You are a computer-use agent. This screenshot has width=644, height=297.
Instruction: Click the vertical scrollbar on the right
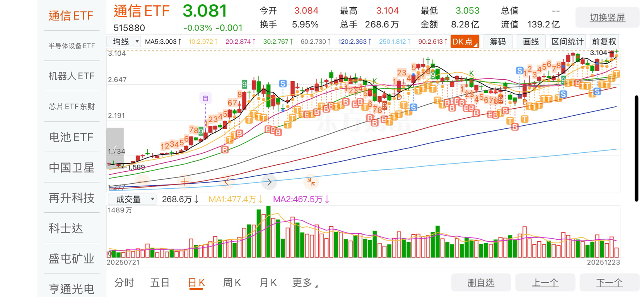(x=636, y=148)
